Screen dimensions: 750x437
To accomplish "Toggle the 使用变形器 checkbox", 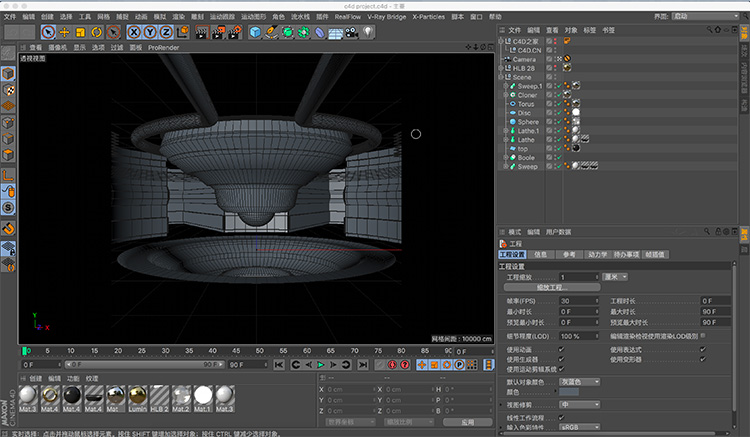I will 703,359.
